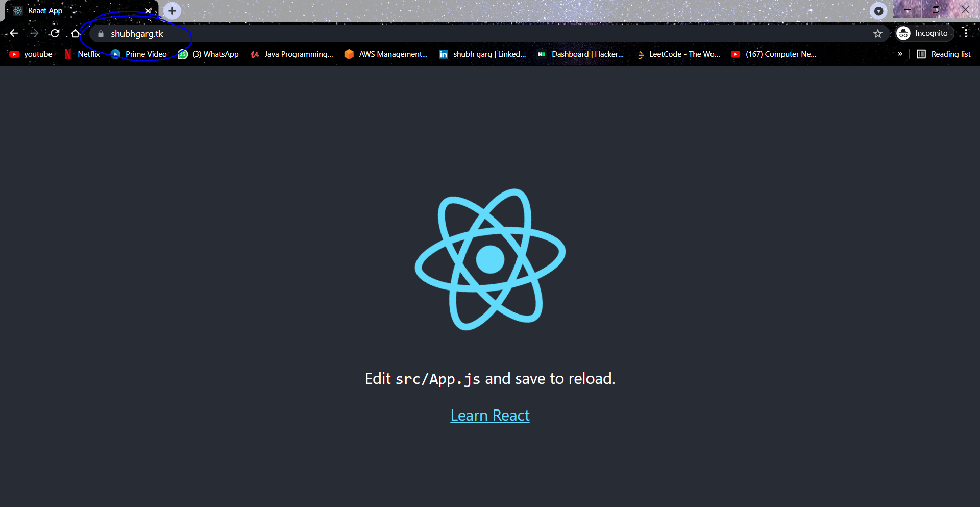Go to the browser home page

point(76,33)
